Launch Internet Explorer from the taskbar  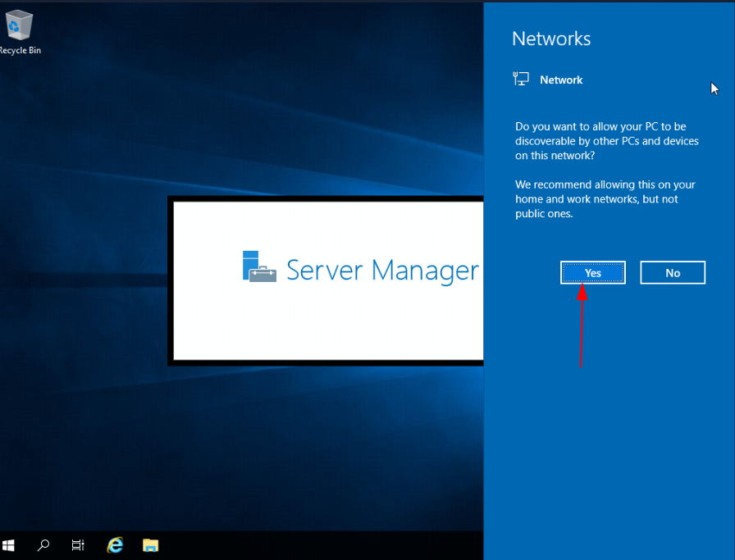(115, 545)
